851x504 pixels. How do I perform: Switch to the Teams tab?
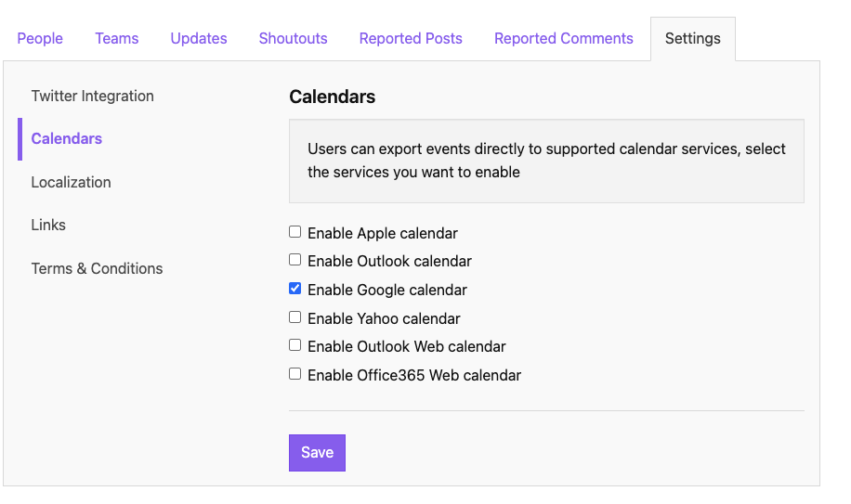tap(117, 38)
